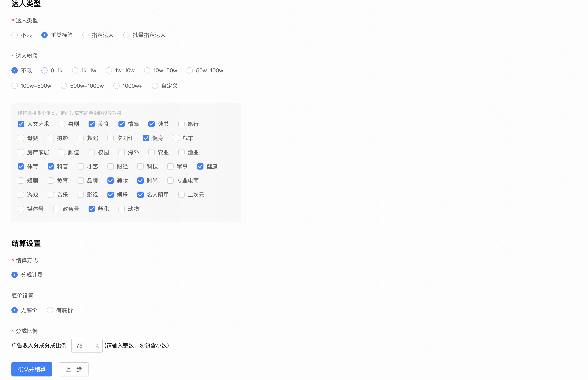588x380 pixels.
Task: Uncheck the 健身 checkbox
Action: pyautogui.click(x=146, y=138)
